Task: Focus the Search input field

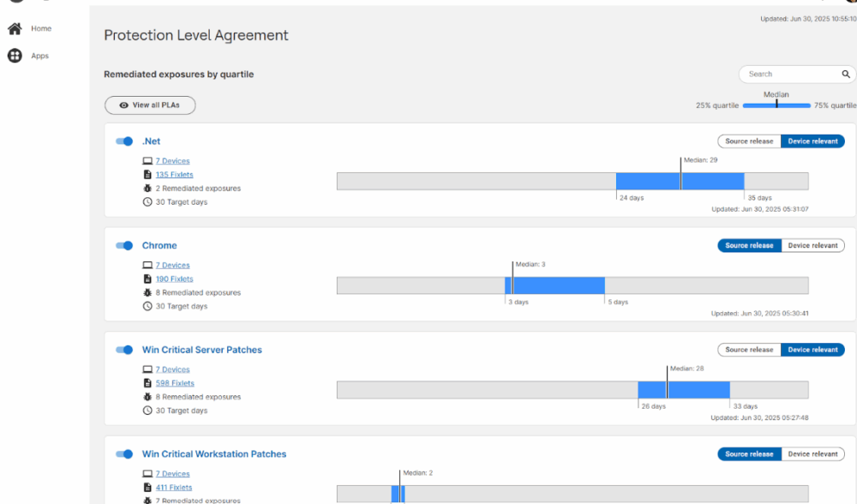Action: (x=788, y=75)
